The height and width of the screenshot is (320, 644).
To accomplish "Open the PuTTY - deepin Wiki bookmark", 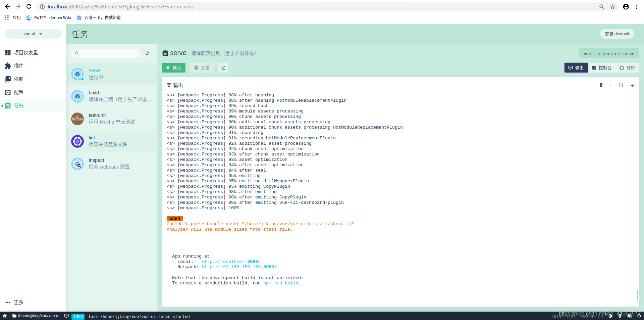I will 49,17.
